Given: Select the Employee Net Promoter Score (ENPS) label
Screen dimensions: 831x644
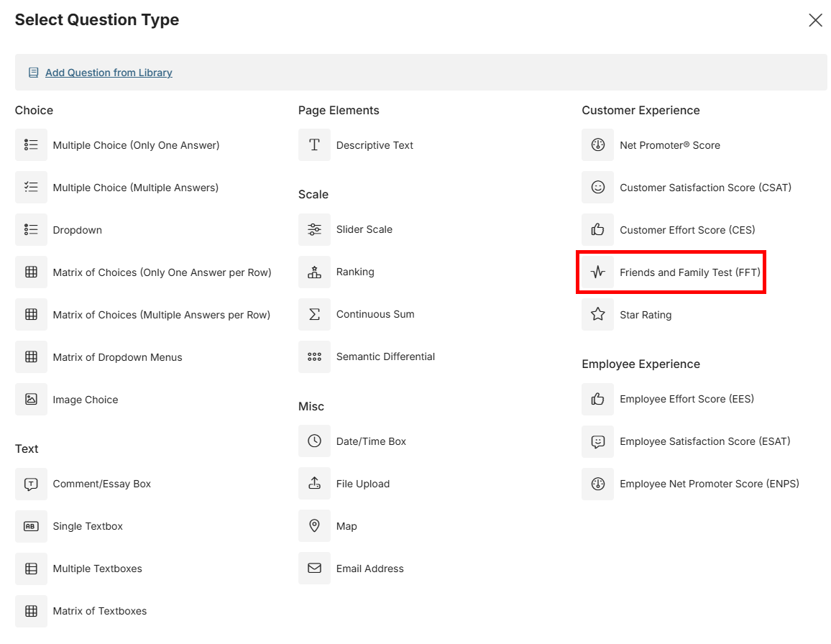Looking at the screenshot, I should tap(710, 484).
